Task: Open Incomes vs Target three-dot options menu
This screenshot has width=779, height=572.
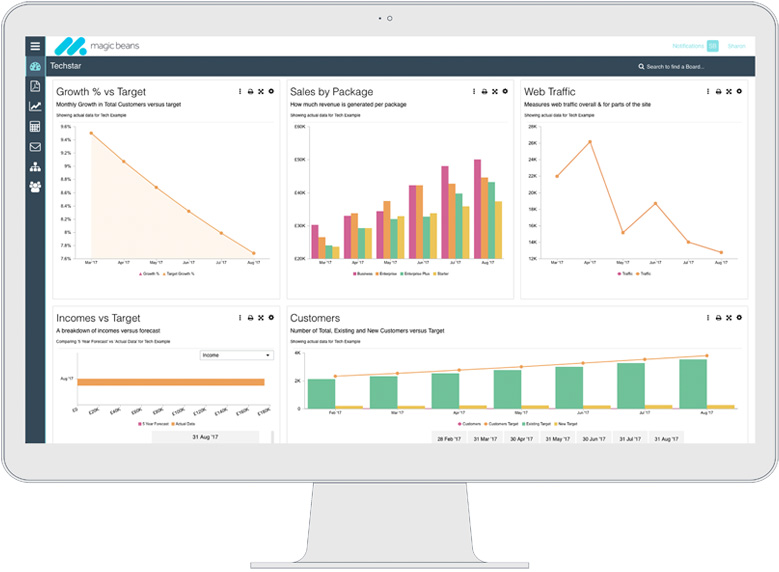Action: point(240,318)
